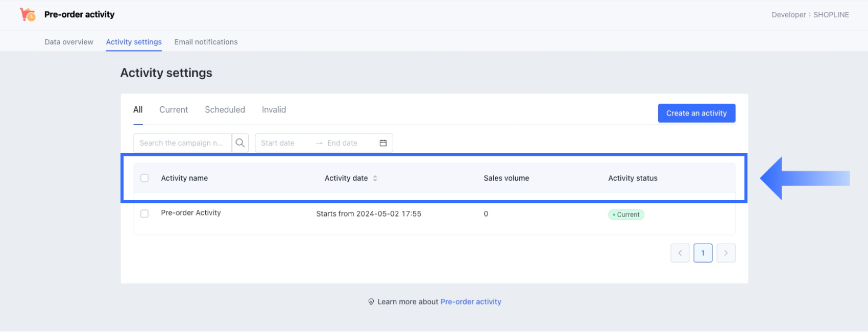The height and width of the screenshot is (332, 868).
Task: Filter activities by Current tab
Action: click(x=174, y=110)
